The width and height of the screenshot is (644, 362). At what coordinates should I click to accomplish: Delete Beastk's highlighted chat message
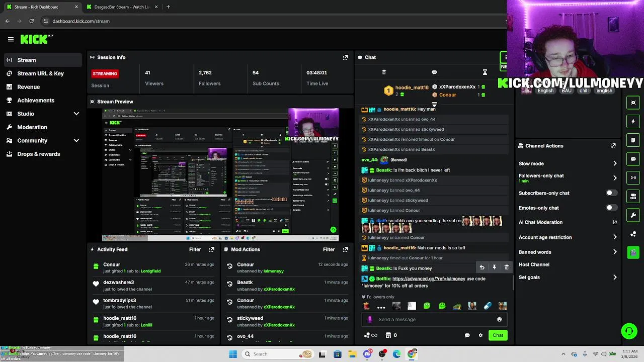[507, 267]
